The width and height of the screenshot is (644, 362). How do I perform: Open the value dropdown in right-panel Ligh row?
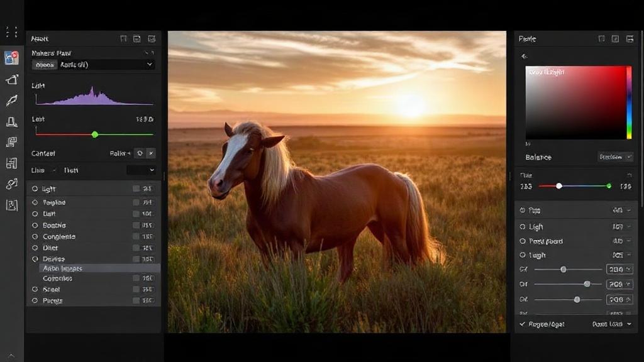click(x=622, y=226)
